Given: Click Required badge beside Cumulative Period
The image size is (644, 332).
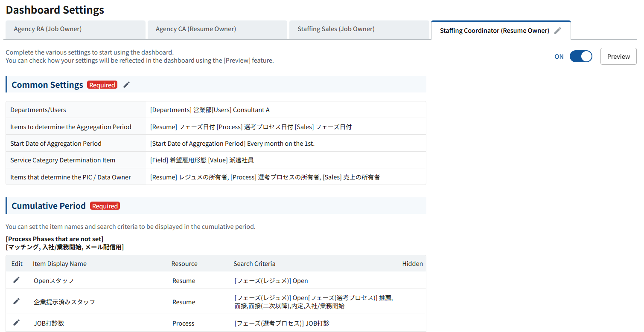Looking at the screenshot, I should tap(105, 206).
